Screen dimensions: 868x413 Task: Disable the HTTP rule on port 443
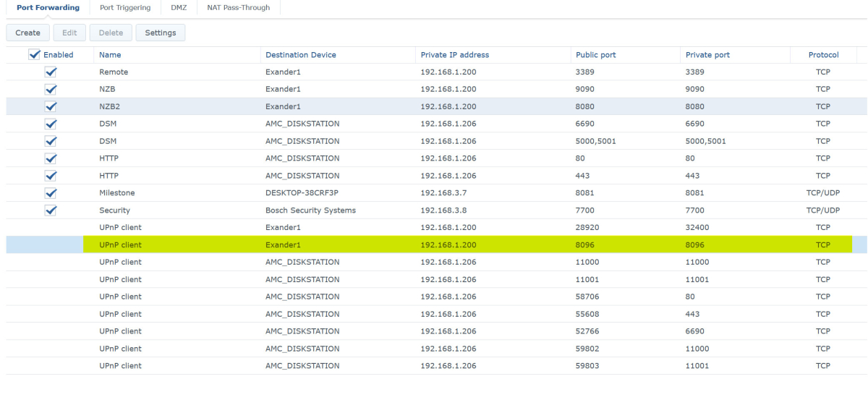click(x=51, y=176)
